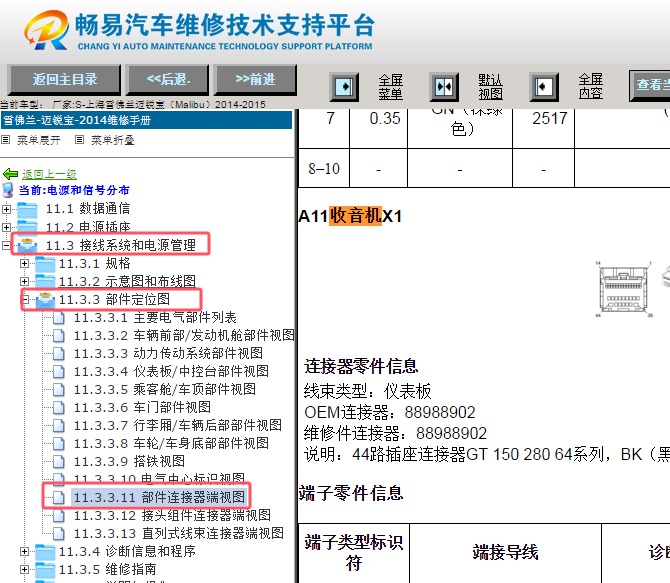The height and width of the screenshot is (583, 670).
Task: Click the default view icon beside 默认视图
Action: pos(444,87)
